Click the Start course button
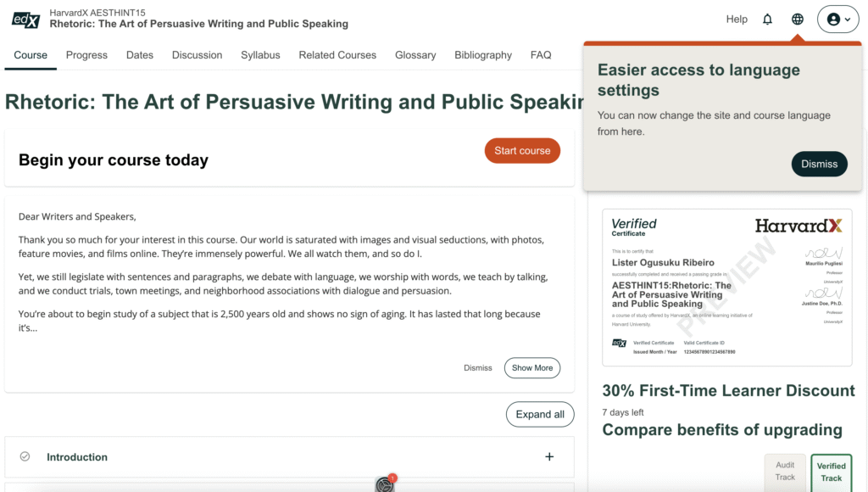 coord(522,151)
